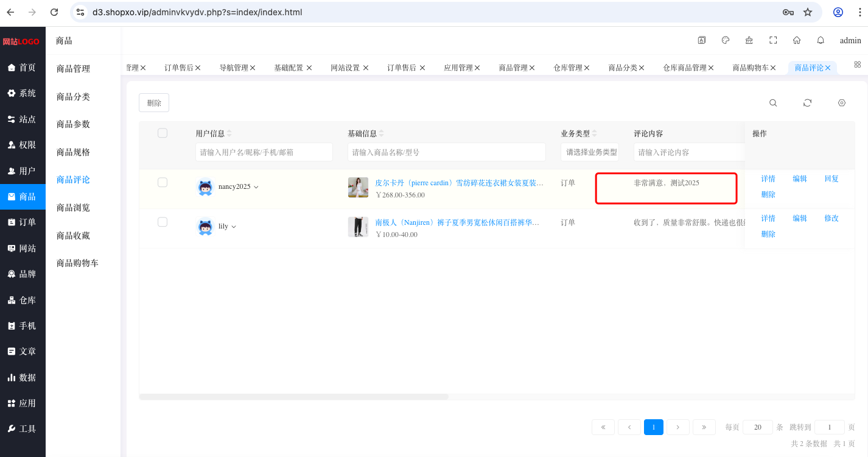This screenshot has width=868, height=457.
Task: Click the home icon in top bar
Action: coord(797,40)
